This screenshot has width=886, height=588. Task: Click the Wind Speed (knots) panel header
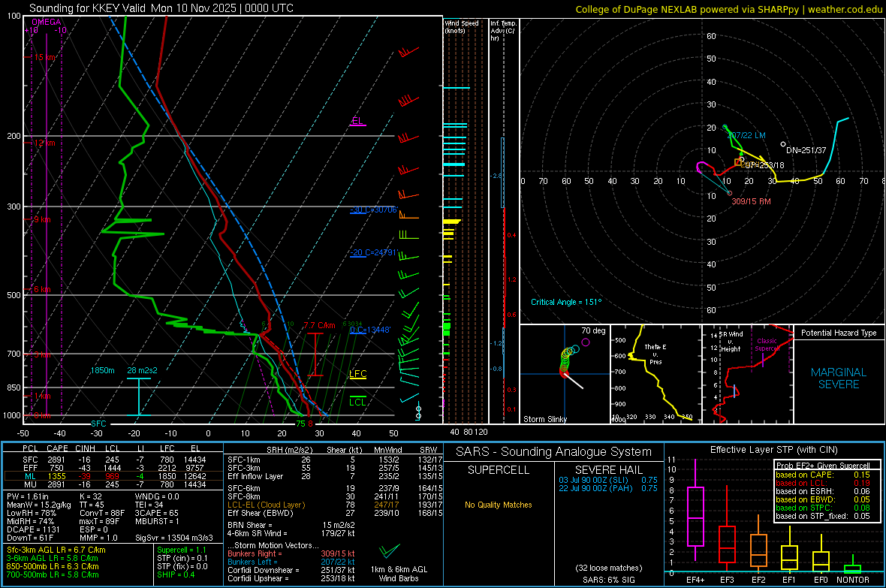coord(462,26)
